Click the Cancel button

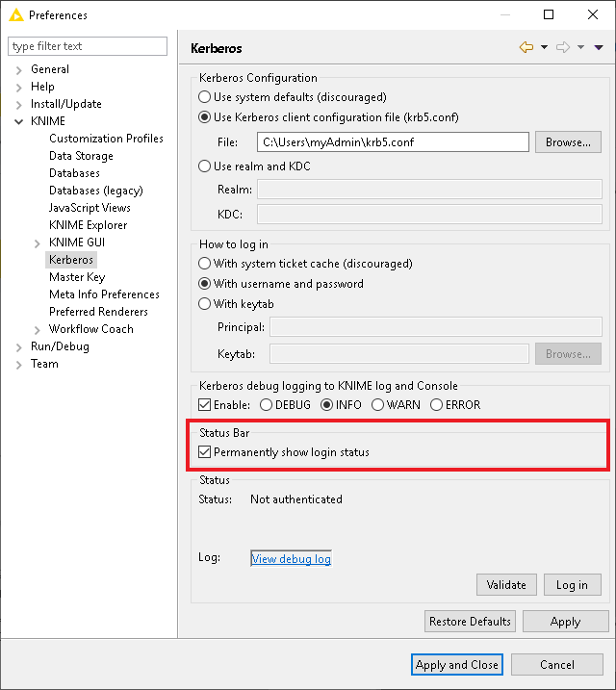pyautogui.click(x=557, y=664)
